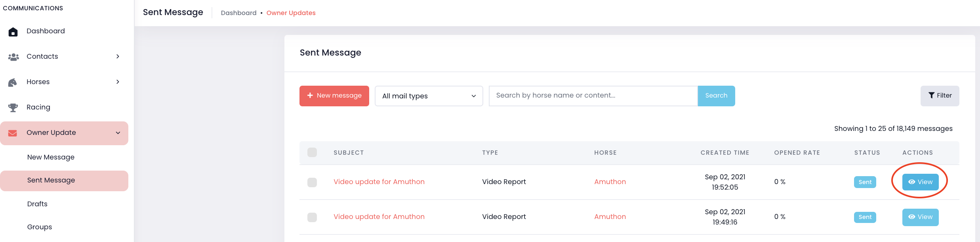Open the Amuthon horse link in first row
The image size is (980, 242).
tap(610, 182)
